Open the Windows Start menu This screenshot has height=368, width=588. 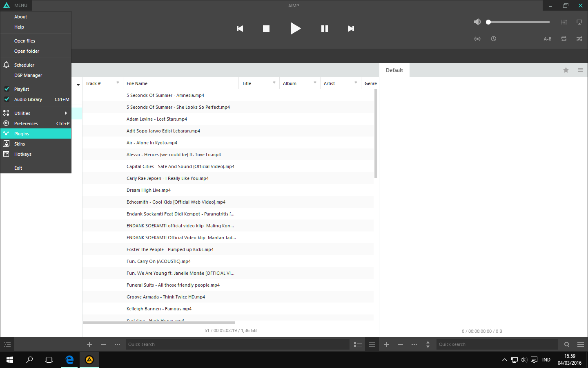(x=10, y=360)
